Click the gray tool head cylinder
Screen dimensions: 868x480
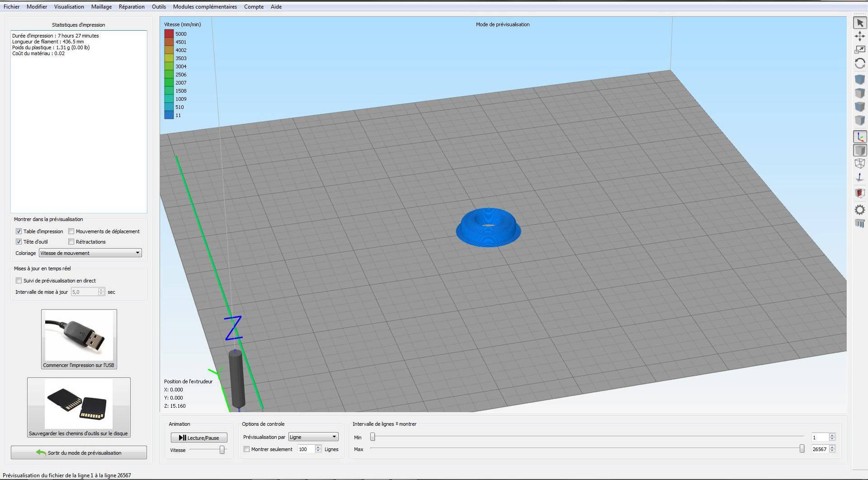point(236,379)
